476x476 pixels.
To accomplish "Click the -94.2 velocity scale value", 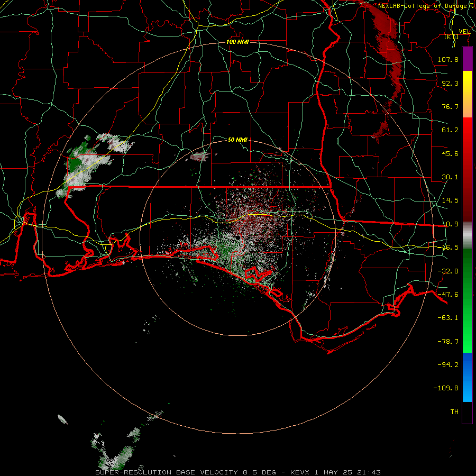I will (448, 365).
